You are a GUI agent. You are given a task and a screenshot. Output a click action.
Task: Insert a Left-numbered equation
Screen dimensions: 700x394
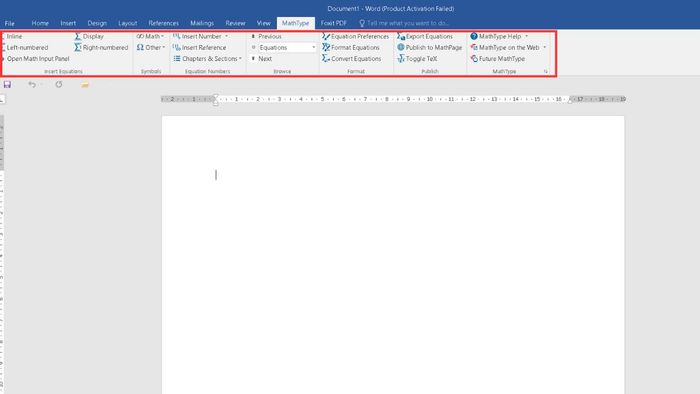(x=25, y=47)
